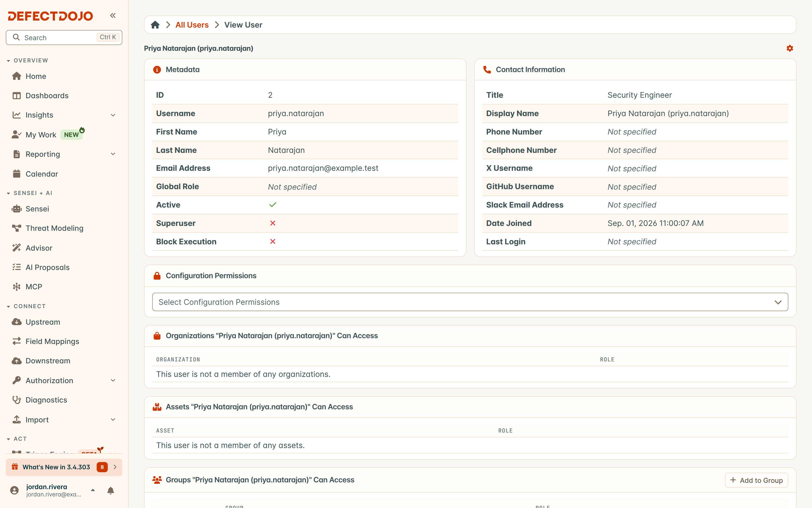Click the All Users breadcrumb link
The width and height of the screenshot is (812, 508).
192,25
